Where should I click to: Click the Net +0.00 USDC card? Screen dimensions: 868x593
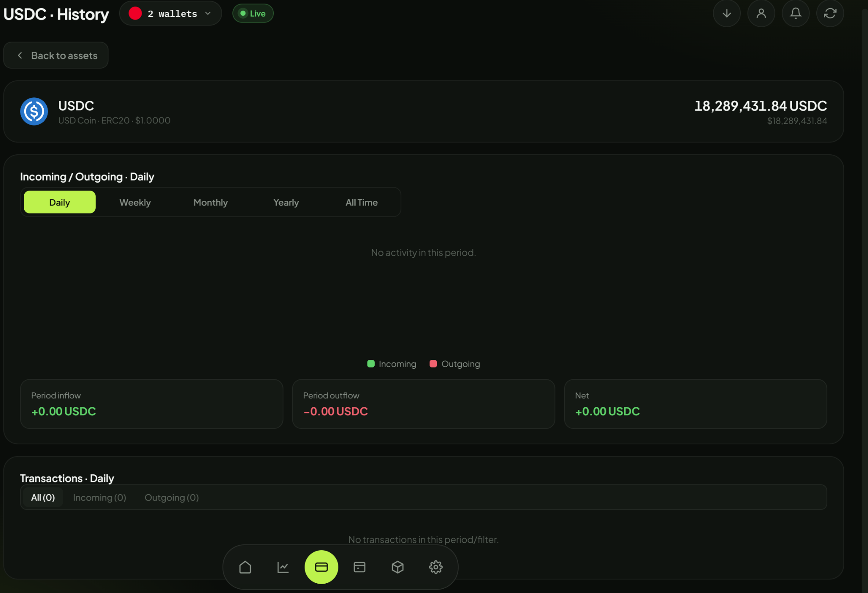(696, 404)
